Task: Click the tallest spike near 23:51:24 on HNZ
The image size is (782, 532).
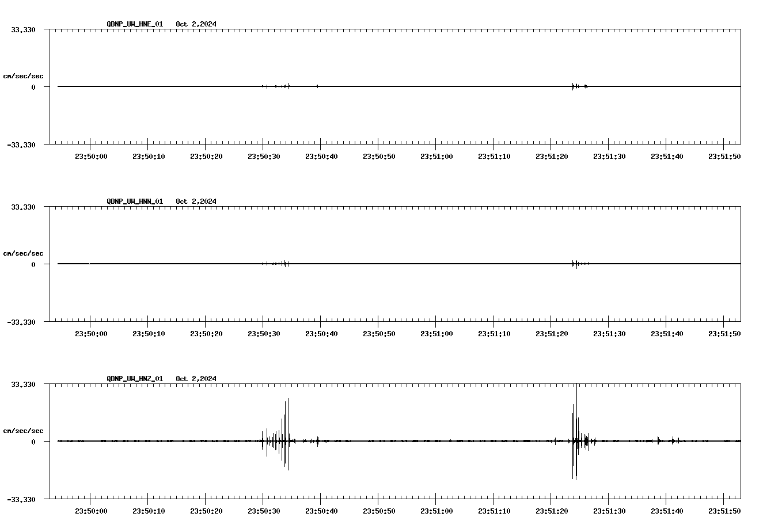Action: click(x=576, y=432)
